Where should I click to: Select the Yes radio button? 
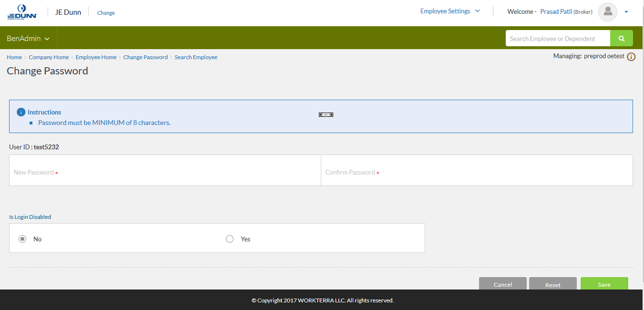[x=230, y=239]
